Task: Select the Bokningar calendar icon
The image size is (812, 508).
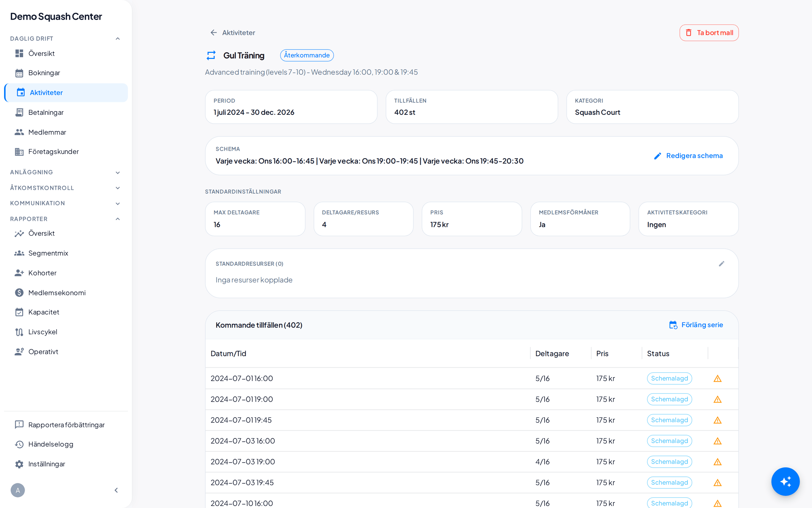Action: 19,73
